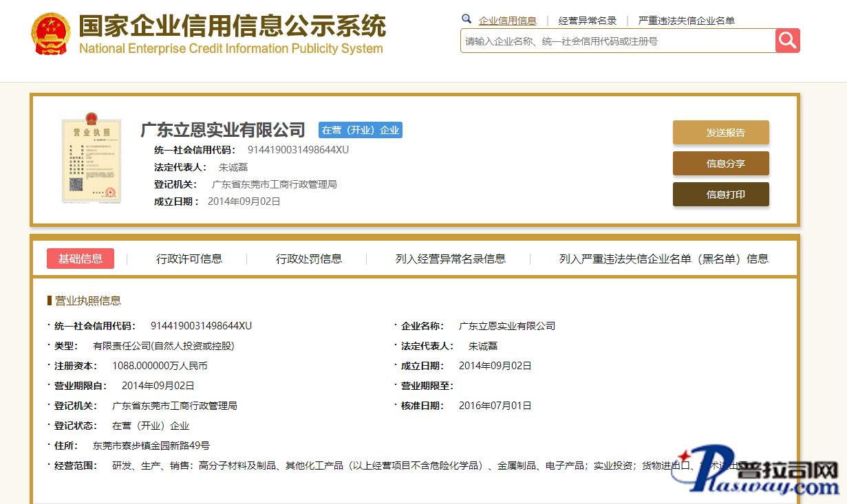Viewport: 847px width, 504px height.
Task: Click the 广东立恩实业有限公司 bold heading
Action: click(223, 130)
